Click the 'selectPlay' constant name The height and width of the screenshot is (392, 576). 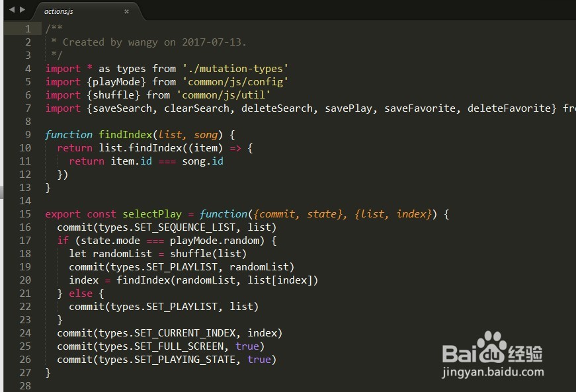(152, 214)
